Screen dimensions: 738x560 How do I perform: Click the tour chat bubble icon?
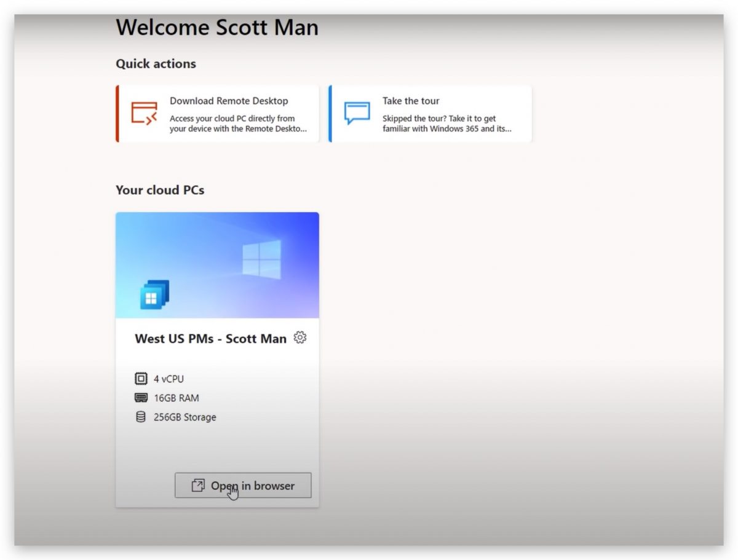coord(357,114)
